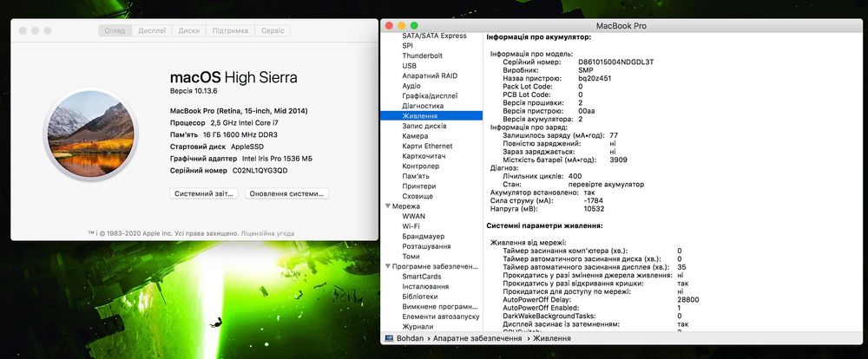Viewport: 868px width, 359px height.
Task: Select Вимкнене програмне item
Action: (440, 306)
